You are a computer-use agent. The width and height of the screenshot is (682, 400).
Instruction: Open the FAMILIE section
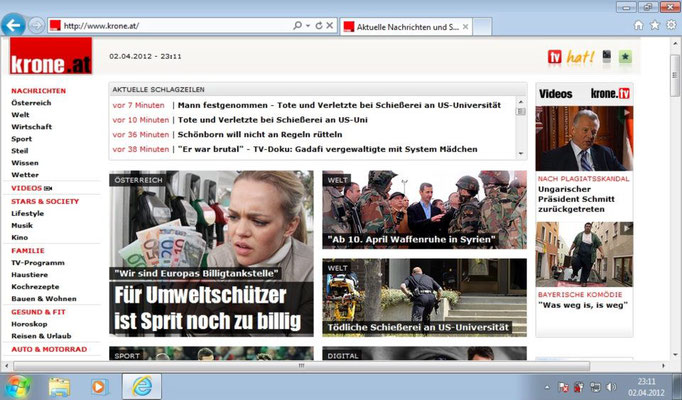click(x=28, y=251)
